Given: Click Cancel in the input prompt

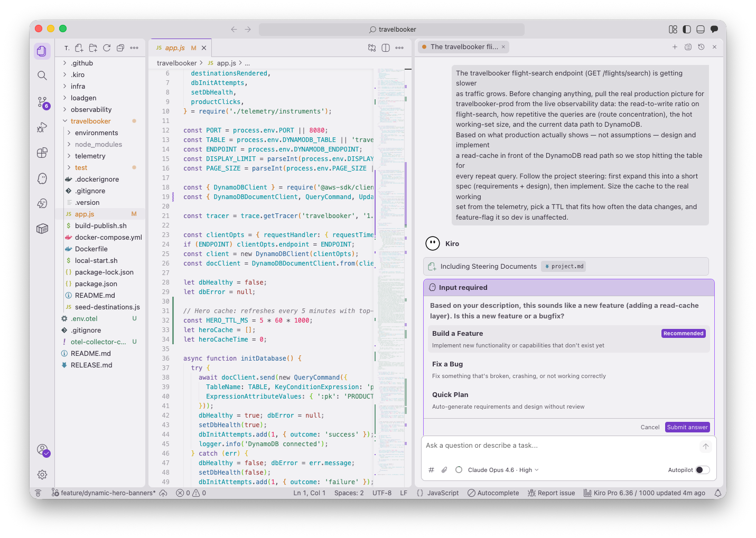Looking at the screenshot, I should pos(650,427).
